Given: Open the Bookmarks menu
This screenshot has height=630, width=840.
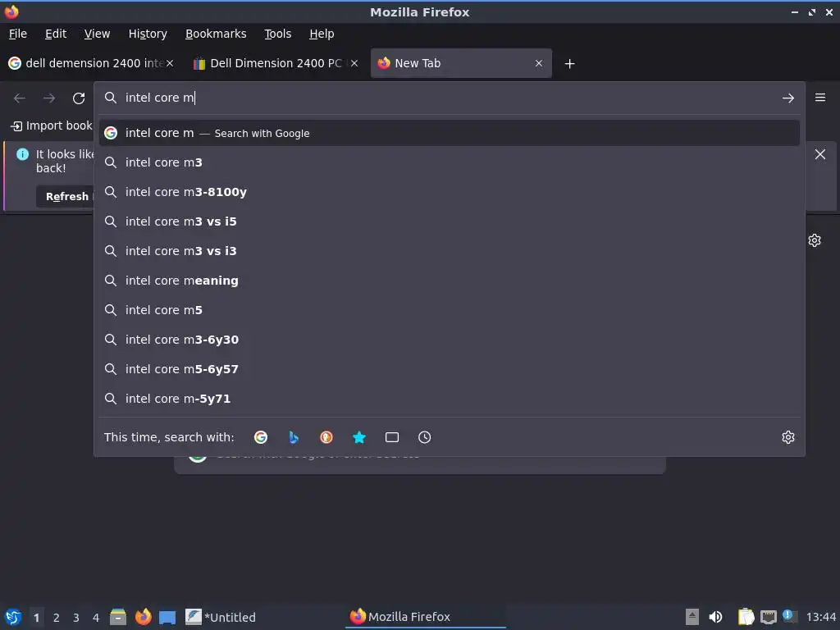Looking at the screenshot, I should (216, 34).
